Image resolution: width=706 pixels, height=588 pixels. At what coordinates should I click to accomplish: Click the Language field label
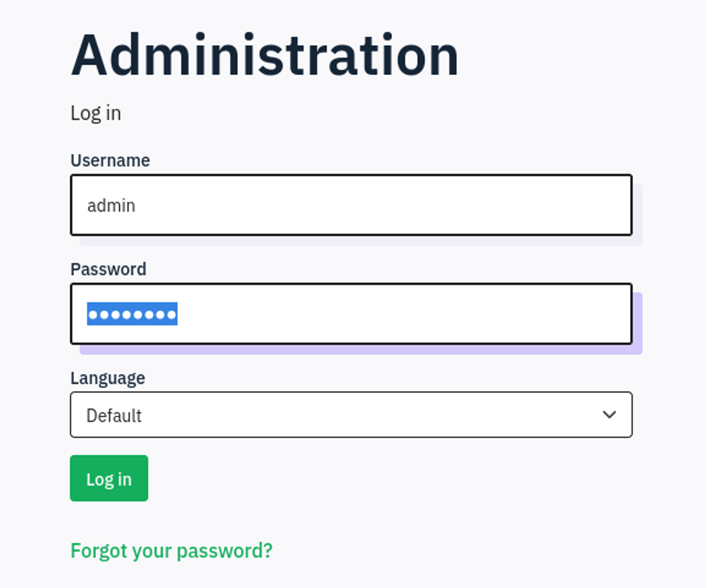108,378
